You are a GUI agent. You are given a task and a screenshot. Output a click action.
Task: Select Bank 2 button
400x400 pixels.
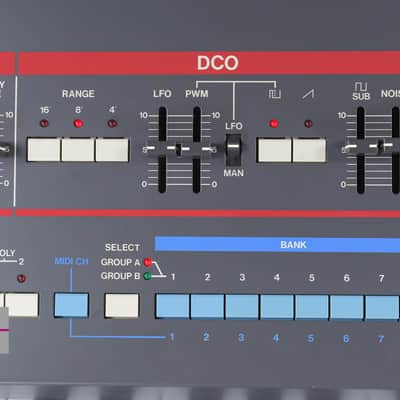[x=208, y=307]
